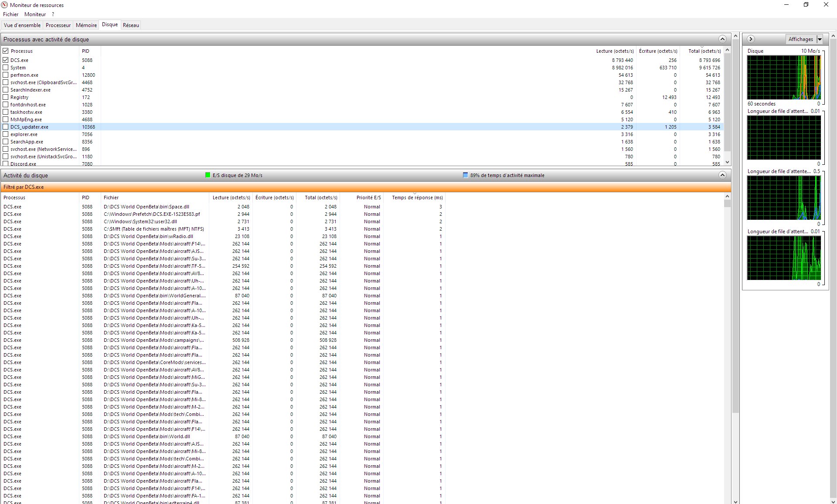Screen dimensions: 837x504
Task: Check the perfmon.exe checkbox
Action: click(x=6, y=75)
